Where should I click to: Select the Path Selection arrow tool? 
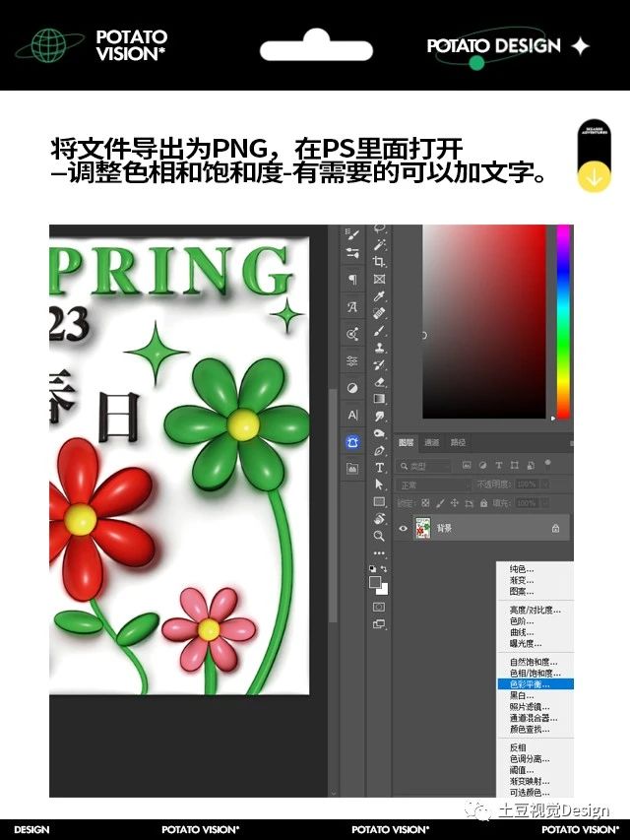[379, 485]
